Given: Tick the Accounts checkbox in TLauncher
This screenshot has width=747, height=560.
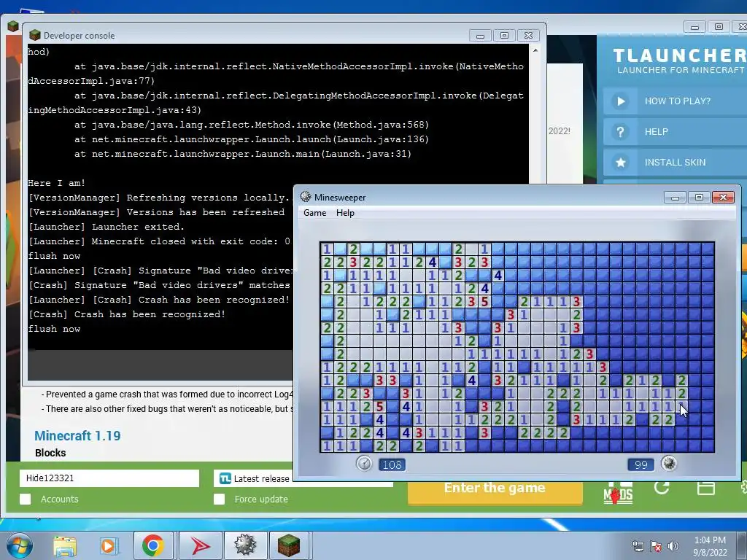Looking at the screenshot, I should [26, 499].
